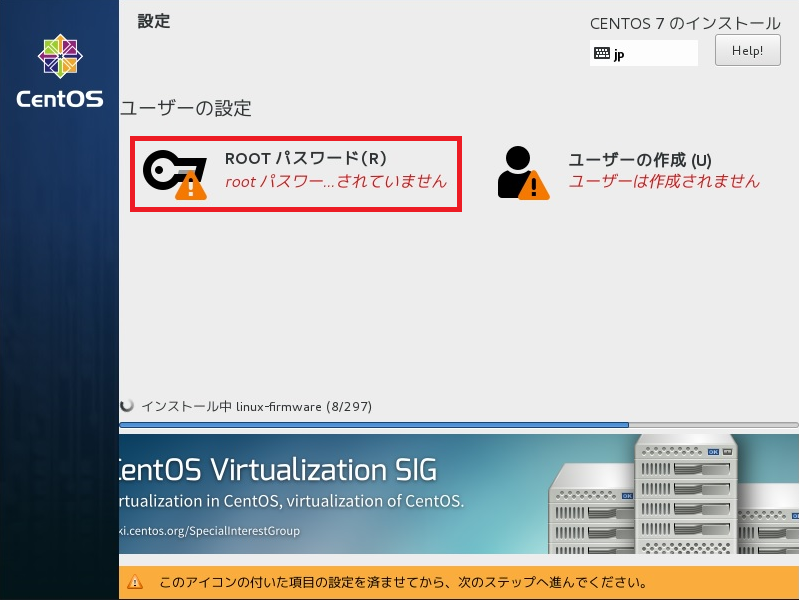Click the CENTOS 7 のインストール title

pyautogui.click(x=685, y=23)
